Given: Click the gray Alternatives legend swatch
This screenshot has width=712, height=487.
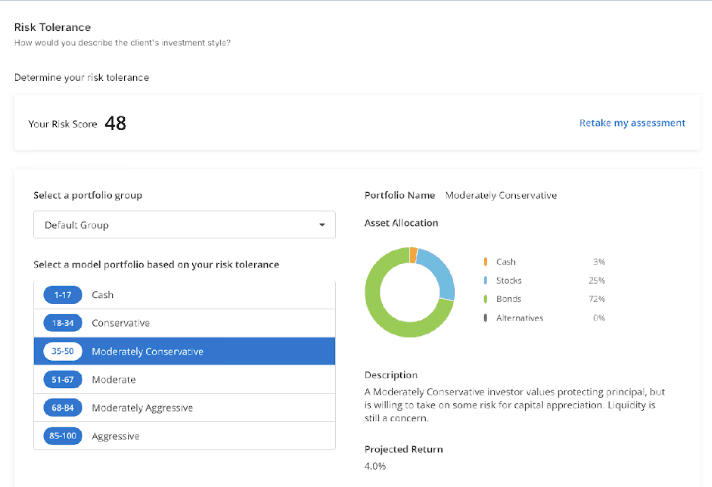Looking at the screenshot, I should click(x=485, y=318).
